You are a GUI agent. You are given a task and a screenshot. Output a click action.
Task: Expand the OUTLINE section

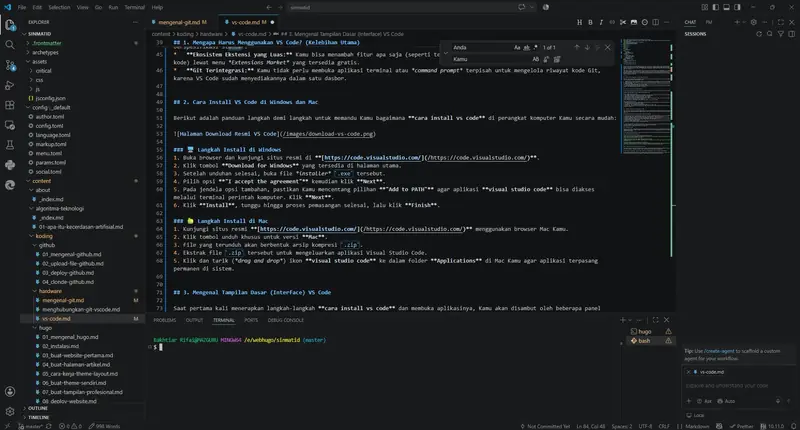coord(38,408)
